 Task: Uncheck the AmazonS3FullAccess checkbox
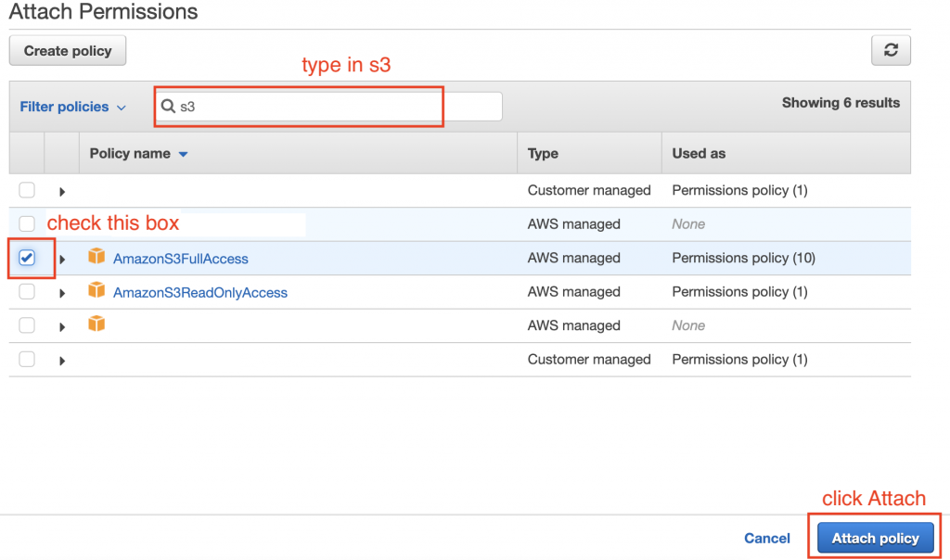pyautogui.click(x=27, y=258)
